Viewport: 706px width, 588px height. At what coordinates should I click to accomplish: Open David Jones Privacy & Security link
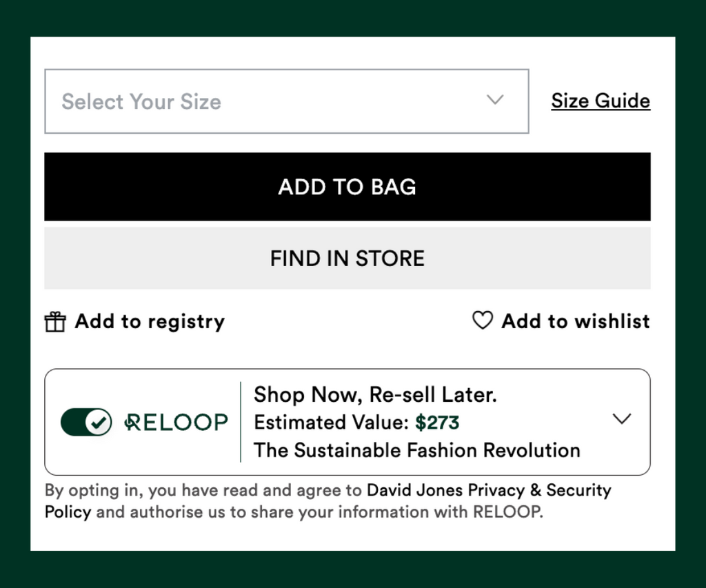click(489, 490)
